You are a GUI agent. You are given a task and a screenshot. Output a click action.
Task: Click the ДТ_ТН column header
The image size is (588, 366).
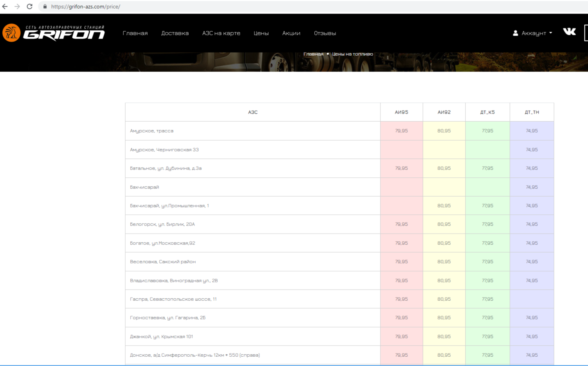point(532,112)
